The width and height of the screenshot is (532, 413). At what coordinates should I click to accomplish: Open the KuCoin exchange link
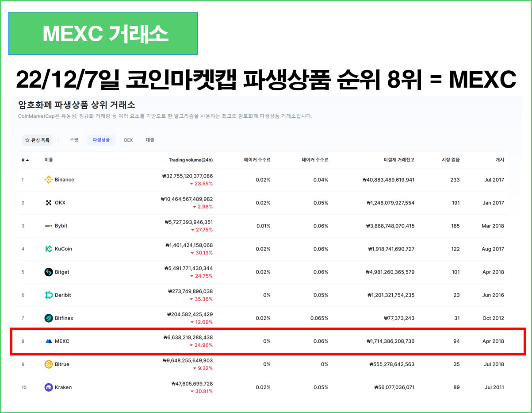pos(63,249)
